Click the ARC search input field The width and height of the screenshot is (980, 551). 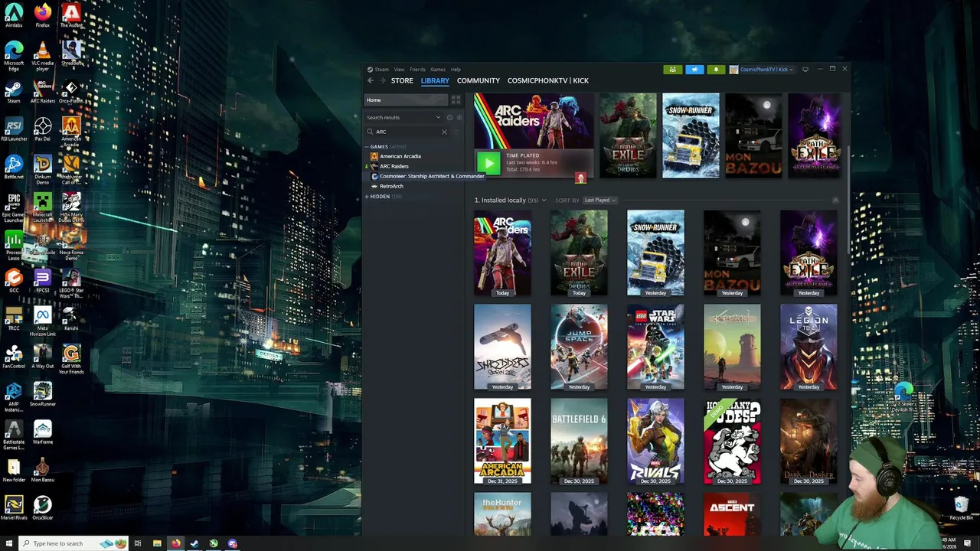pyautogui.click(x=406, y=132)
